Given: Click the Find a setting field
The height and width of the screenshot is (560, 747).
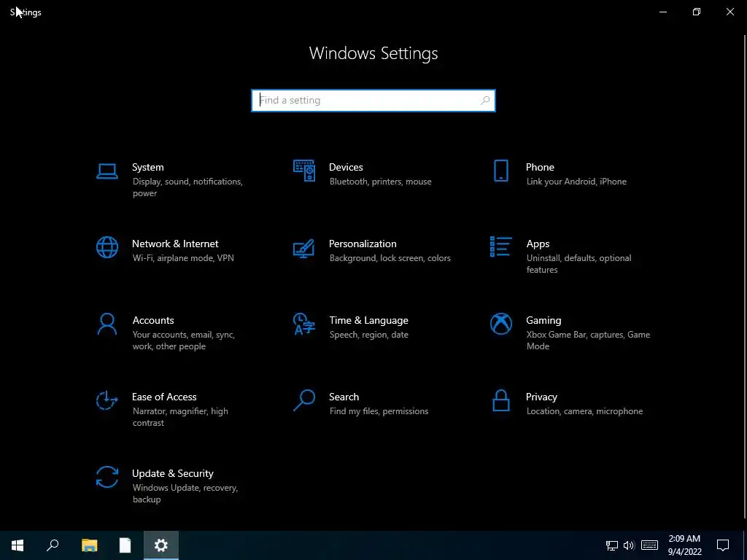Looking at the screenshot, I should pos(373,101).
